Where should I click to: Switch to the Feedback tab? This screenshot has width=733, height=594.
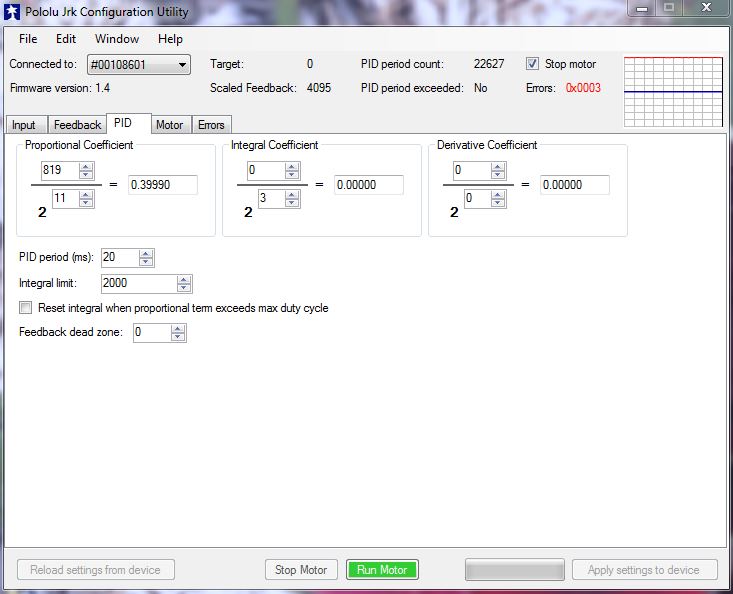tap(78, 125)
